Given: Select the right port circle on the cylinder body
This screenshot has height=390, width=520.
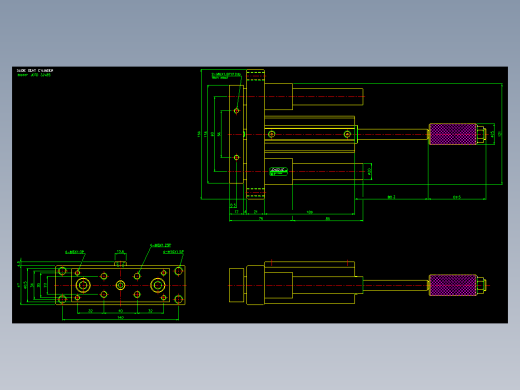Looking at the screenshot, I should point(347,134).
